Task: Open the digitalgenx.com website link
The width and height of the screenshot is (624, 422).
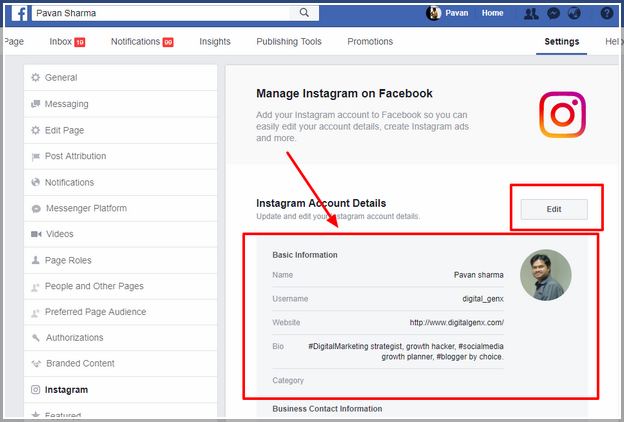Action: (x=456, y=322)
